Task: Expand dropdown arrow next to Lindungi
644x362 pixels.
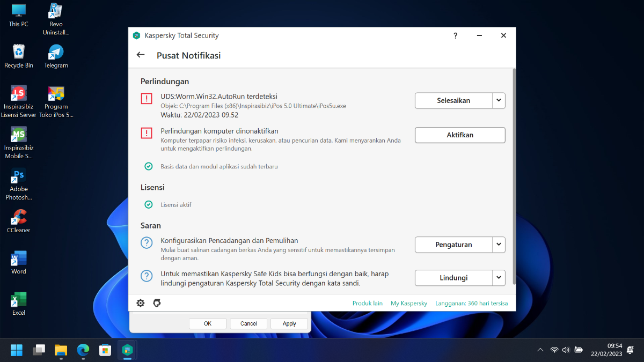Action: pos(499,278)
